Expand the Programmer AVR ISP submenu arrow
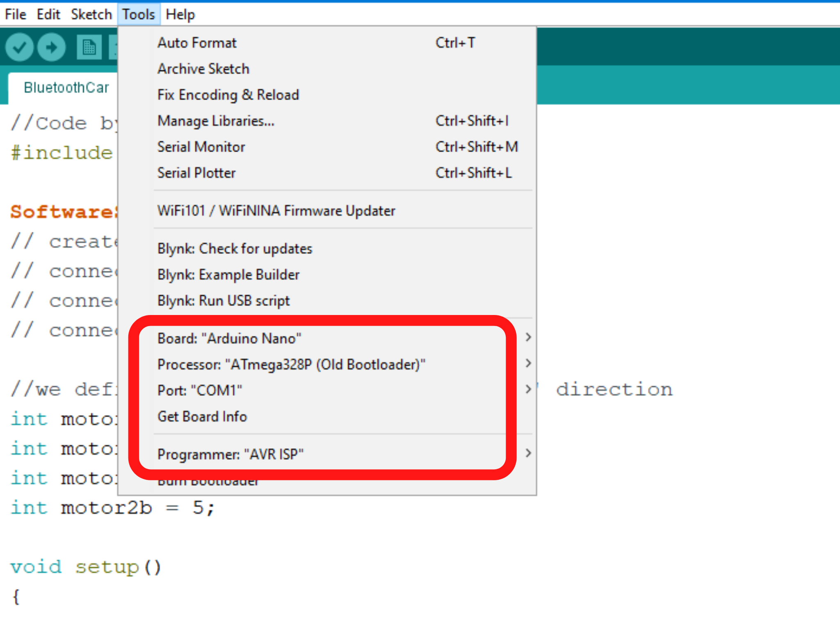 pos(528,453)
